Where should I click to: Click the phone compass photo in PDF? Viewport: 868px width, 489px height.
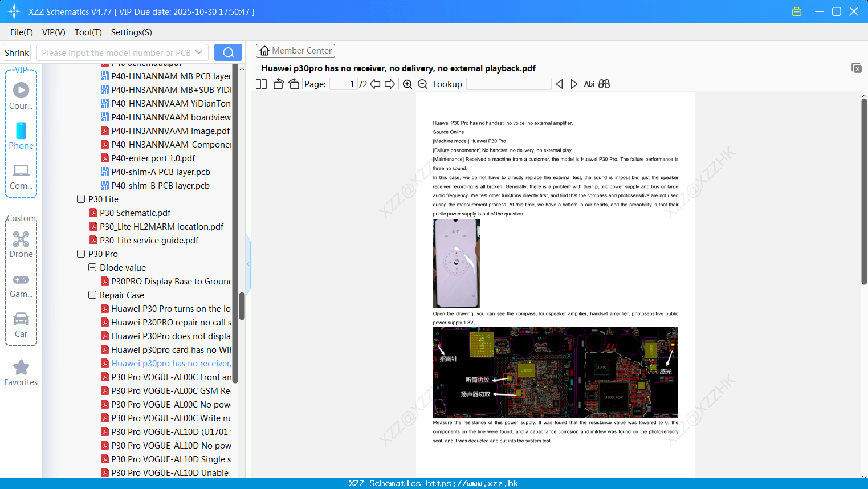click(456, 263)
